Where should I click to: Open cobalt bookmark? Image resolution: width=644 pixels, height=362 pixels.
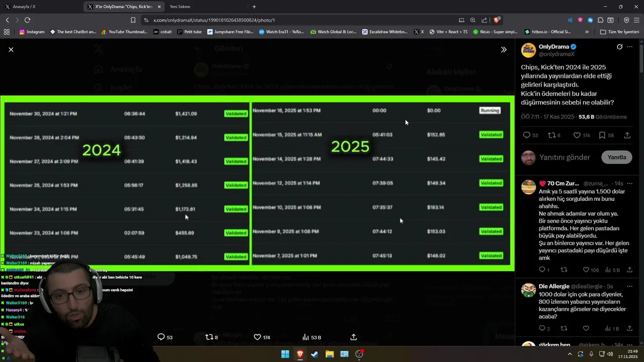163,32
